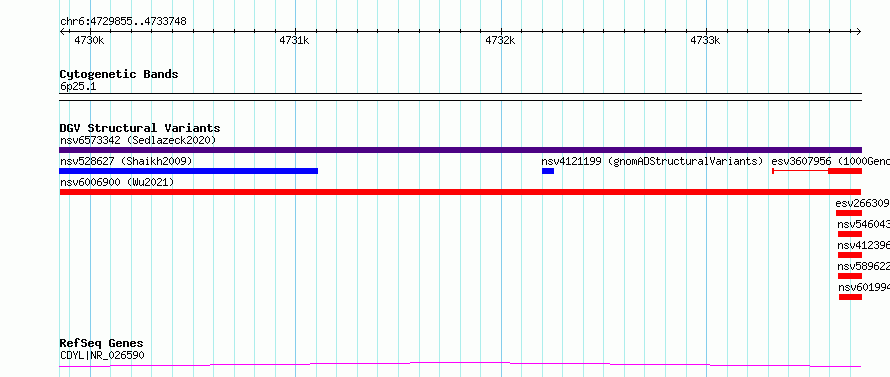Click the left arrowhead of the ruler
Screen dimensions: 890x377
pos(62,32)
